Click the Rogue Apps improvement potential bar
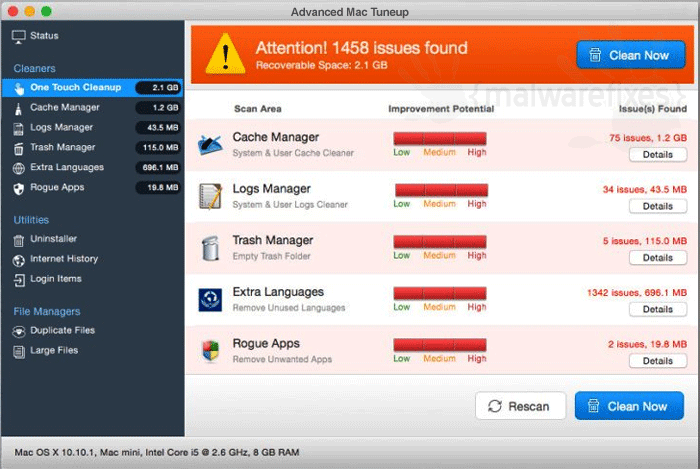The image size is (700, 469). pos(440,344)
